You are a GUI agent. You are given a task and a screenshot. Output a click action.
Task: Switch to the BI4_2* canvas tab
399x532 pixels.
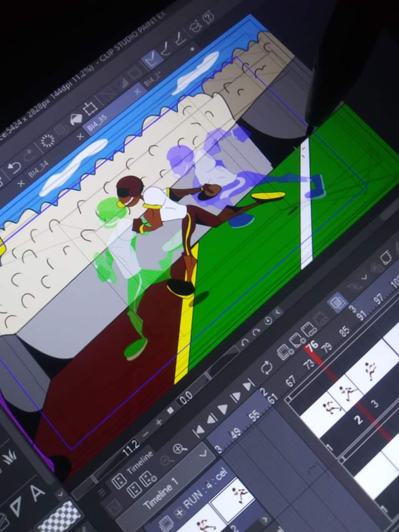153,79
